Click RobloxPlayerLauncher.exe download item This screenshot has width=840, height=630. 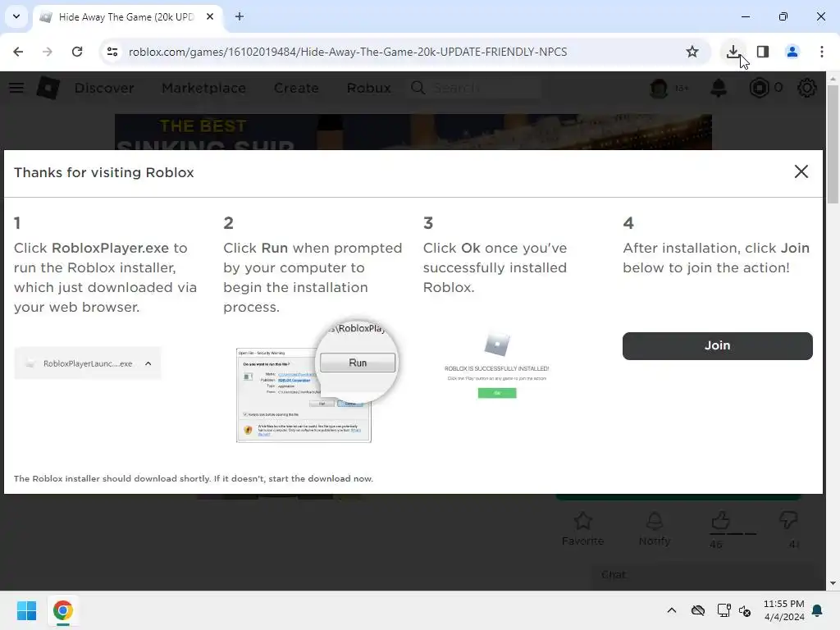click(87, 363)
